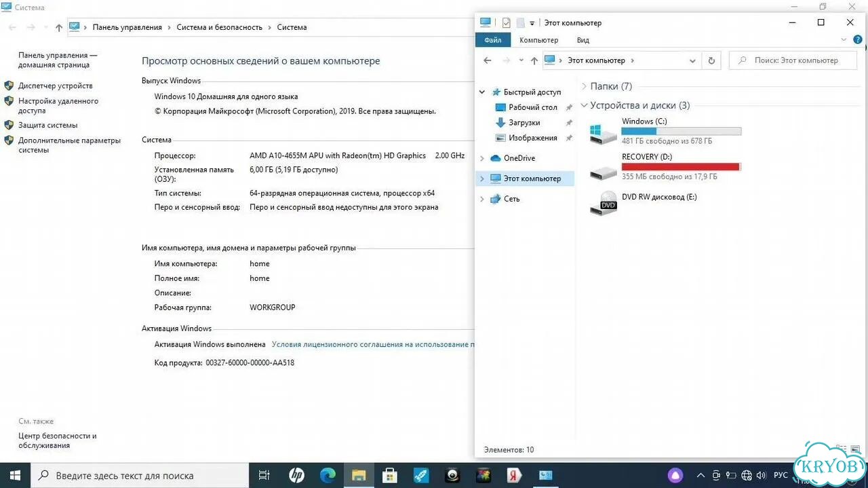Click Properties icon in quick access toolbar
Viewport: 868px width, 488px height.
[x=506, y=22]
